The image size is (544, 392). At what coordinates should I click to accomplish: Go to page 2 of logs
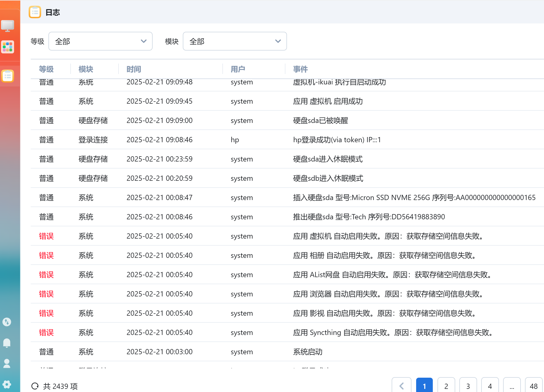click(x=446, y=386)
